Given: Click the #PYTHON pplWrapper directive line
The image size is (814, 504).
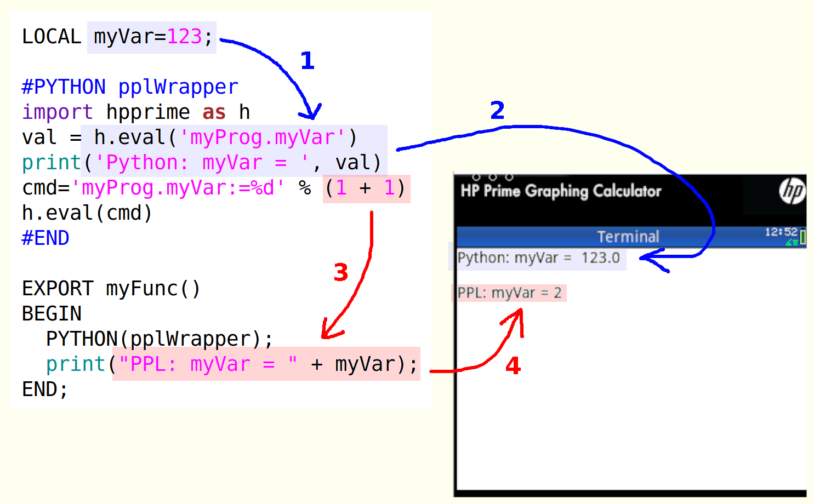Looking at the screenshot, I should click(x=130, y=87).
